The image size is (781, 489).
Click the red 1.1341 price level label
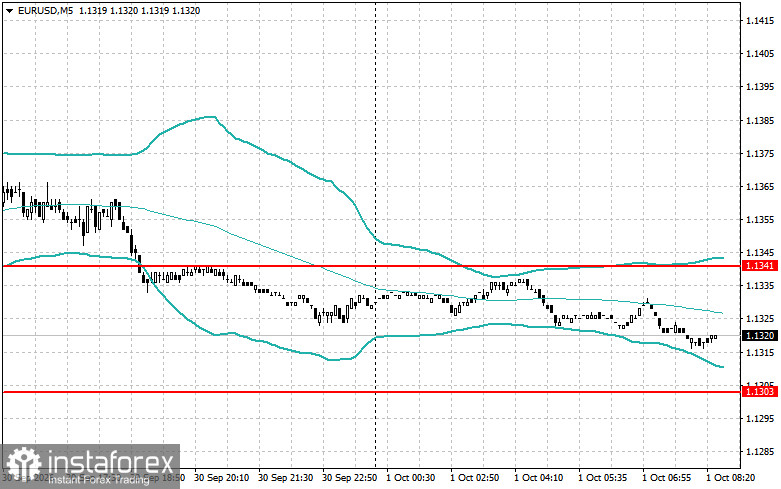(760, 266)
